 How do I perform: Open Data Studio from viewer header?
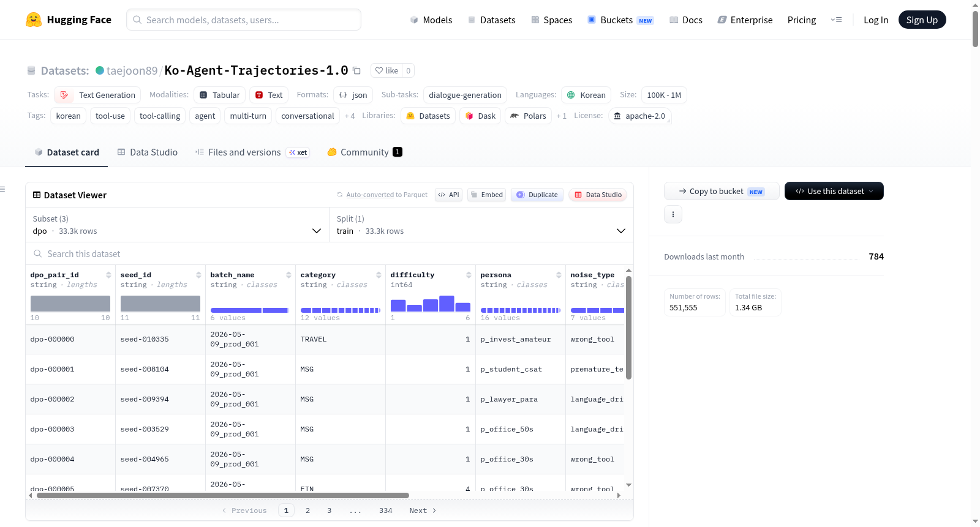point(598,195)
